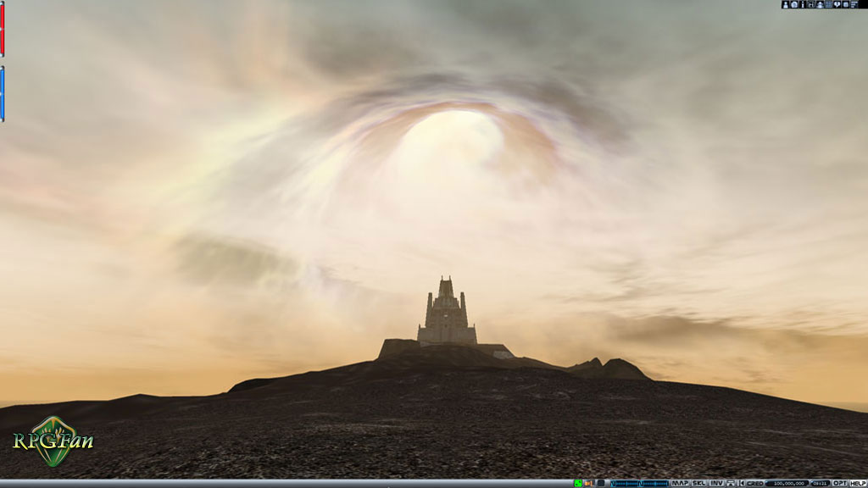This screenshot has width=868, height=488.
Task: Open the character profile icon in top bar
Action: [785, 4]
